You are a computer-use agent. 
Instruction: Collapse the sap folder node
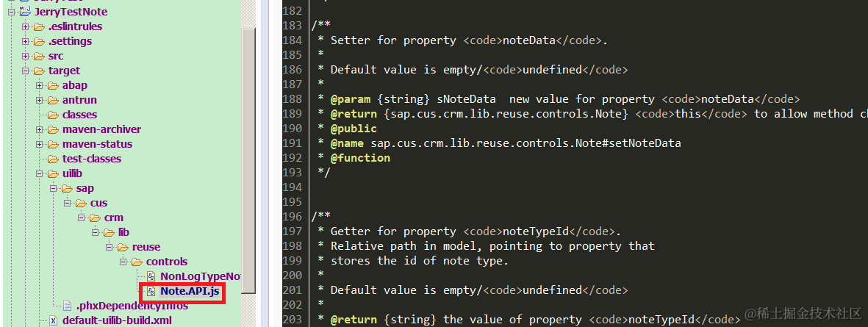(53, 189)
